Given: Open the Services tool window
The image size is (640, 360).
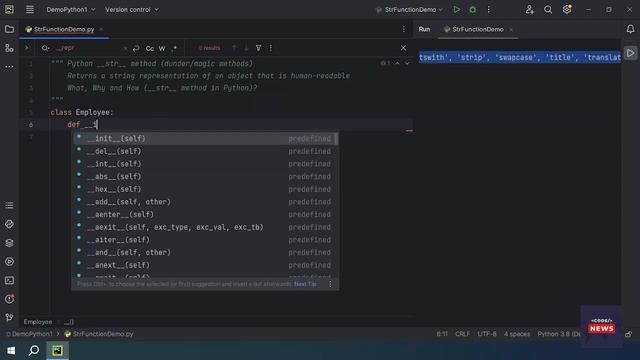Looking at the screenshot, I should point(9,262).
